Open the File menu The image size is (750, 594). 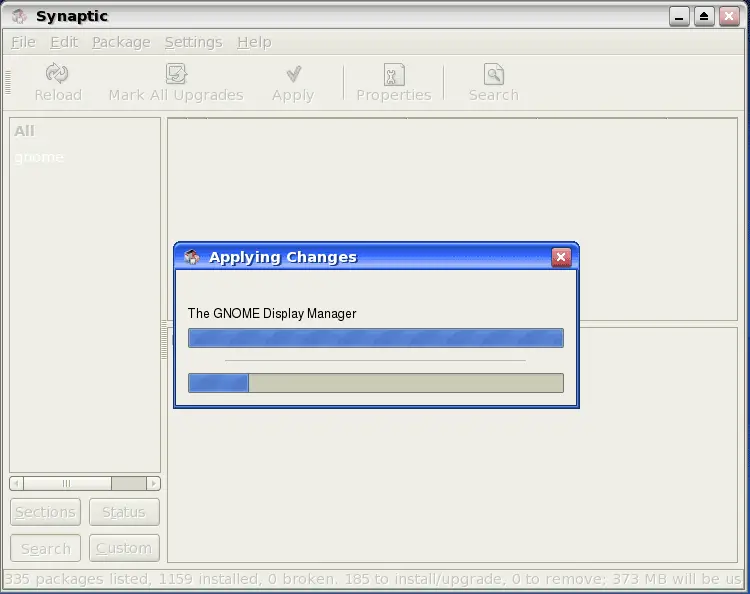pos(23,42)
